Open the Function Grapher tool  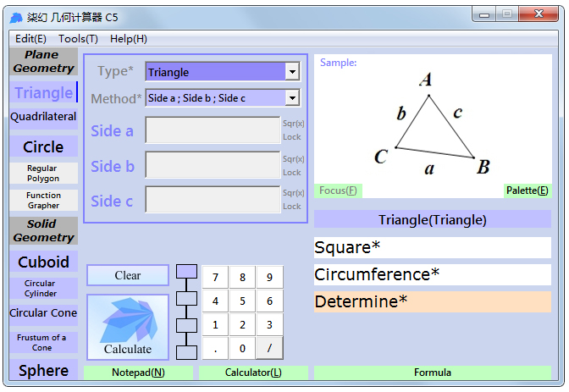coord(43,201)
